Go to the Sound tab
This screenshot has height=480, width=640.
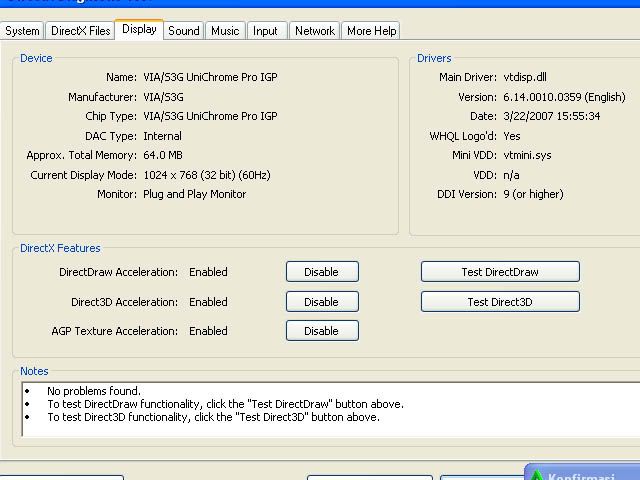[x=184, y=31]
